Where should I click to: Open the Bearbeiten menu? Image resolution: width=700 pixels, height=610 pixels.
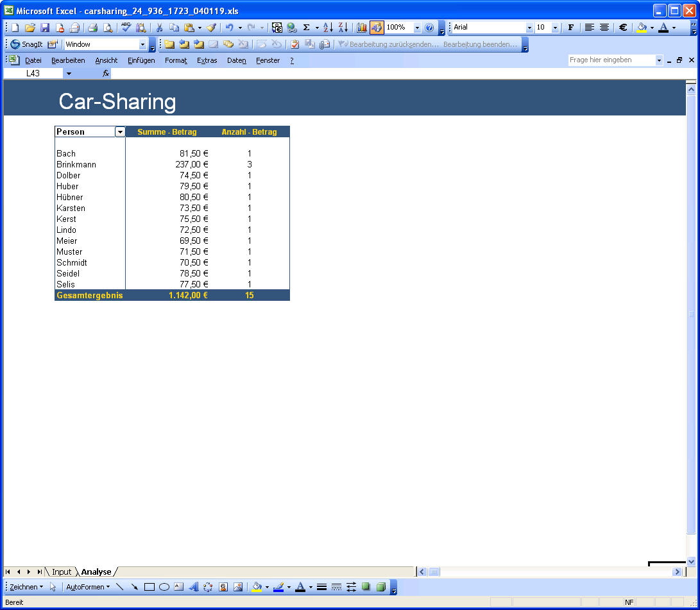click(x=68, y=61)
